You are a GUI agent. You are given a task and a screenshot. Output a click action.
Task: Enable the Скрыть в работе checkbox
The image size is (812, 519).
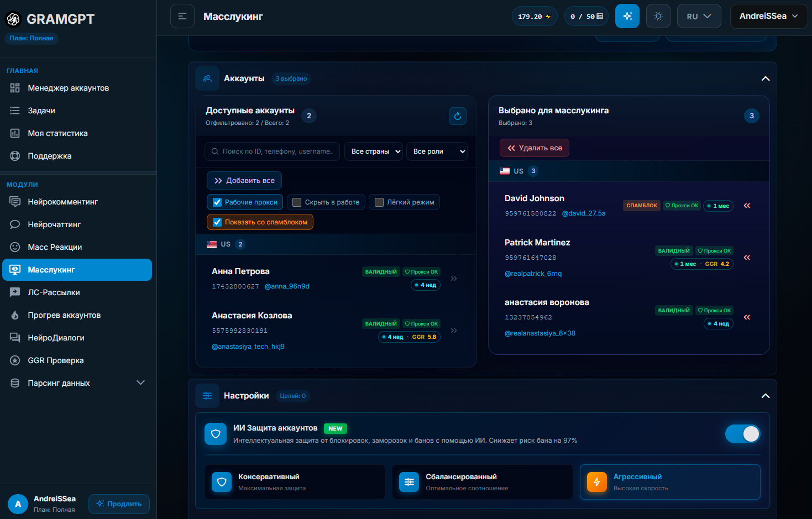(x=297, y=202)
